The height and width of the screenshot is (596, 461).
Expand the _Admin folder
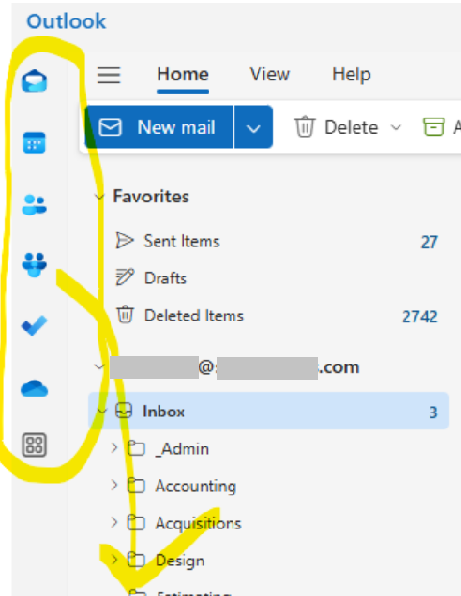click(x=114, y=448)
